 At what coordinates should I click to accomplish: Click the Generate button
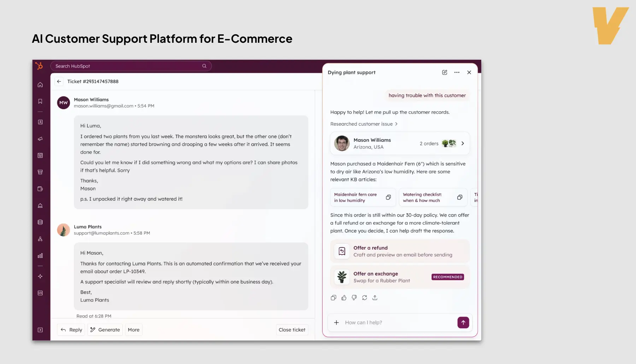click(105, 330)
